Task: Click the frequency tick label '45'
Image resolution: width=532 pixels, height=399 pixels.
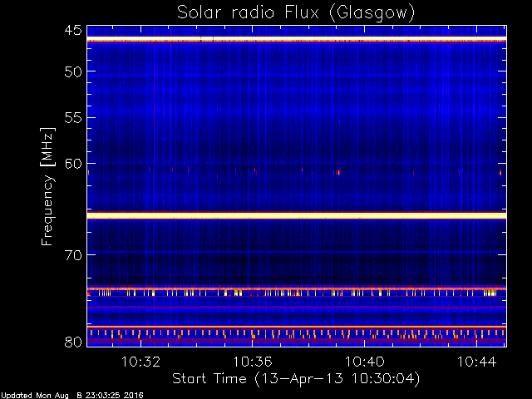Action: point(73,30)
